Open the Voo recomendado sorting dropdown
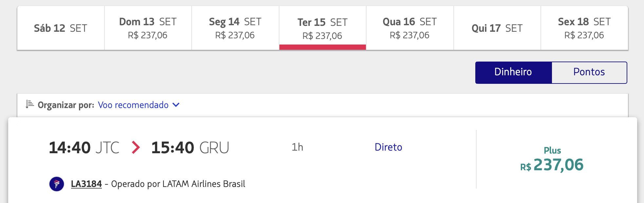Image resolution: width=644 pixels, height=203 pixels. click(x=139, y=105)
